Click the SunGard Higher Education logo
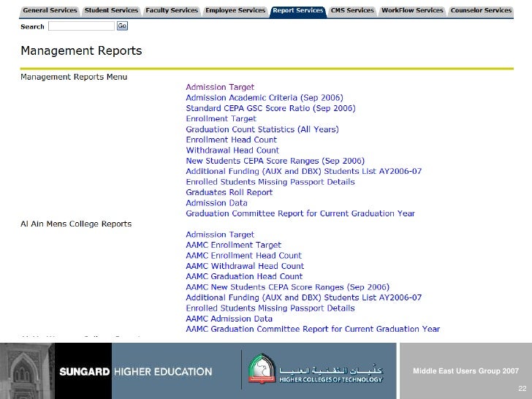The image size is (532, 399). pos(136,371)
